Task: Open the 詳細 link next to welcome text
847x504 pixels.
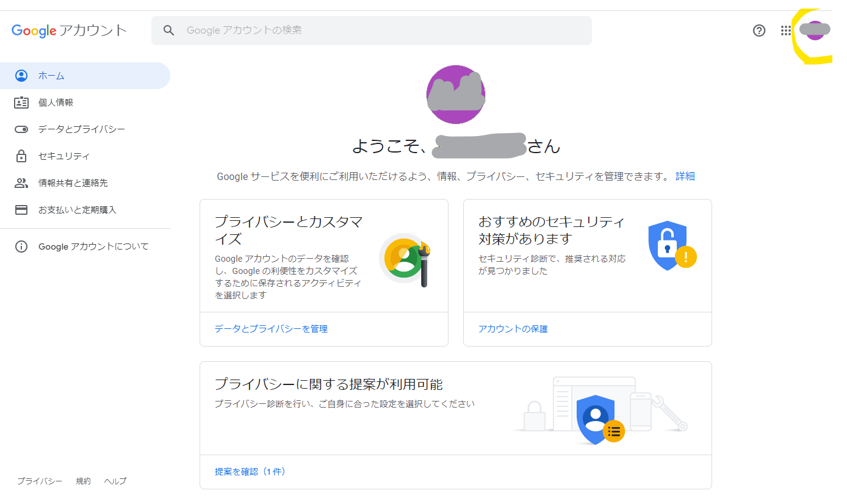Action: (687, 176)
